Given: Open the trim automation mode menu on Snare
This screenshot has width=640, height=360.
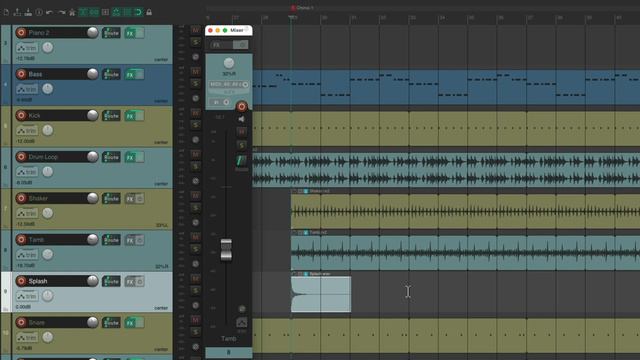Looking at the screenshot, I should [27, 338].
